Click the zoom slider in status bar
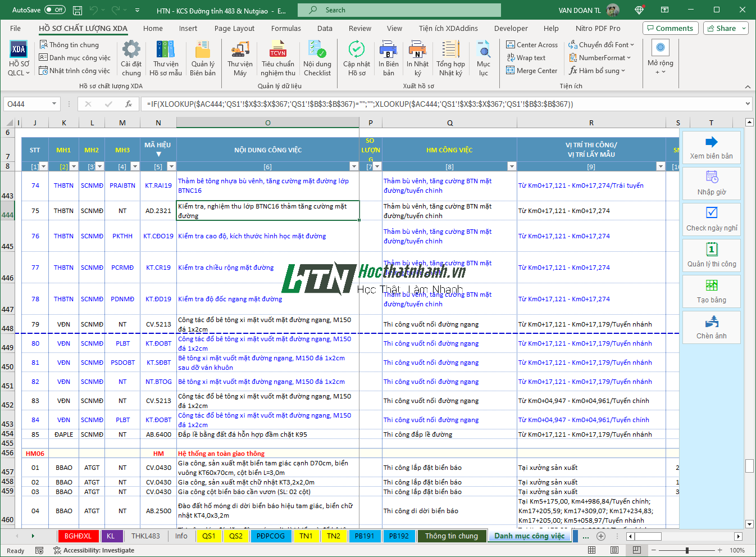Image resolution: width=756 pixels, height=557 pixels. (687, 550)
